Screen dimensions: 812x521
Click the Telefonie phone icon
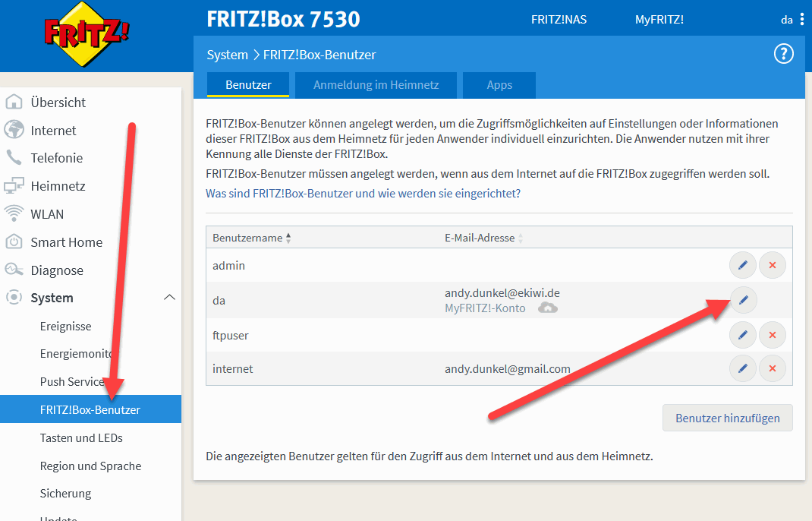[14, 158]
